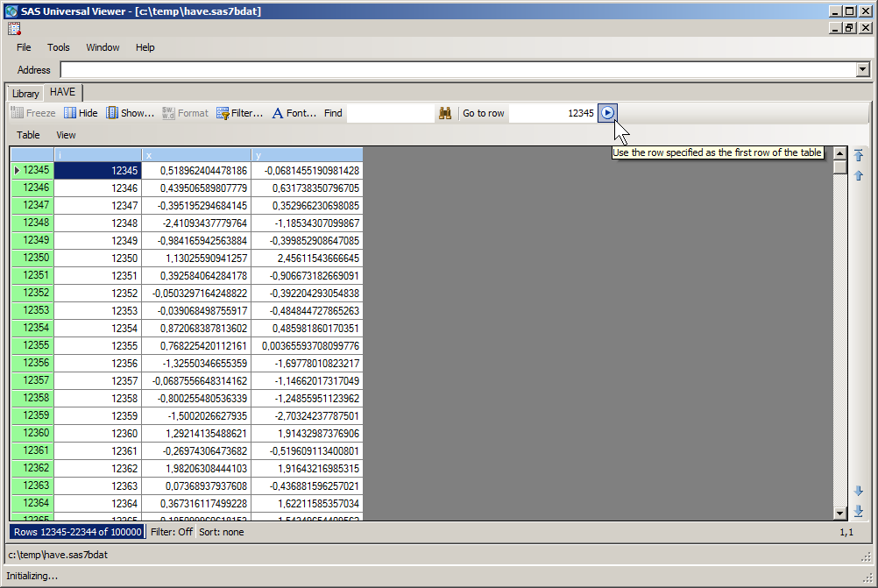Open the Window menu
Screen dimensions: 878x588
pos(103,47)
